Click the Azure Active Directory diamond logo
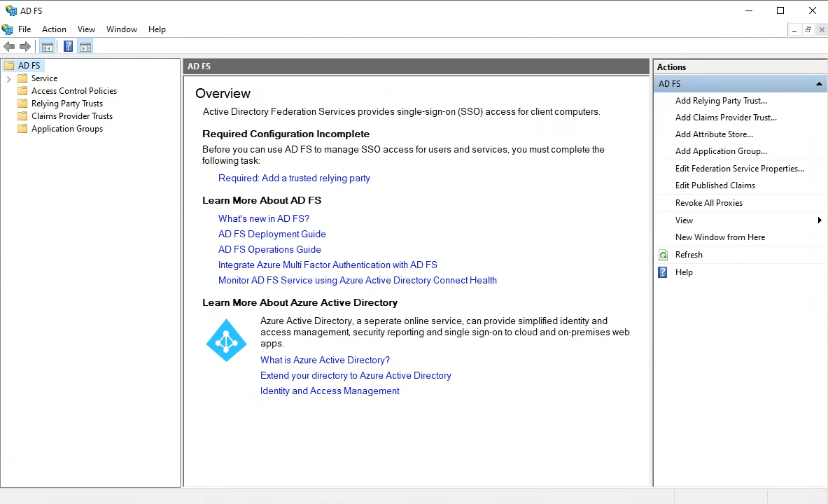 226,340
